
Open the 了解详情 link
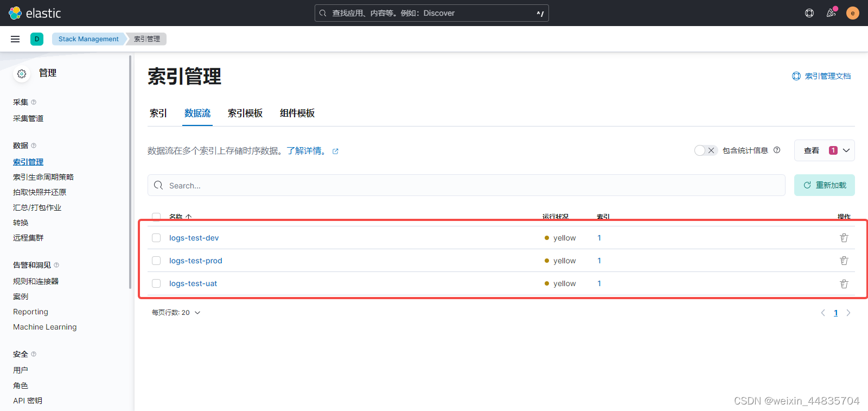307,151
